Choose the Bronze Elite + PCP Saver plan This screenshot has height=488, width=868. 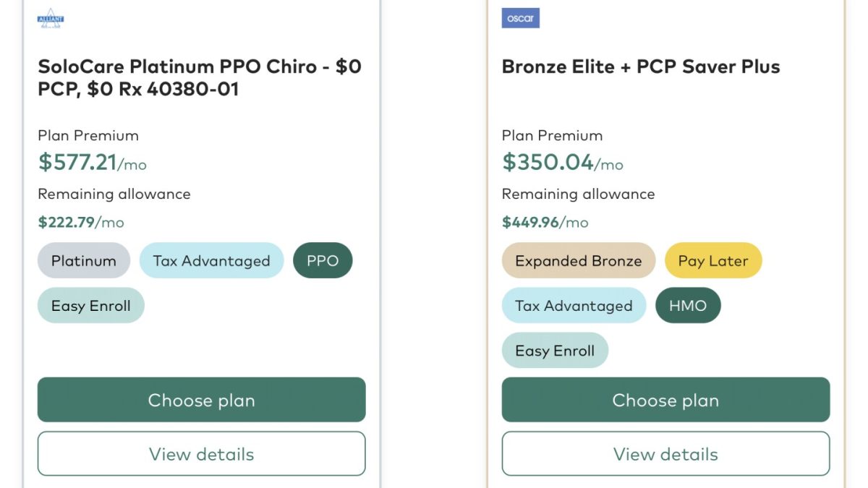click(x=665, y=400)
